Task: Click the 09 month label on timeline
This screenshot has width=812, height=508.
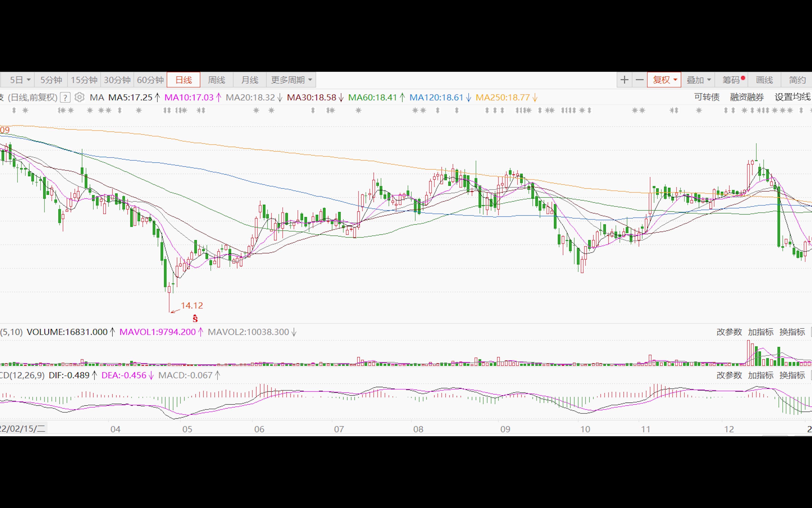Action: (505, 429)
